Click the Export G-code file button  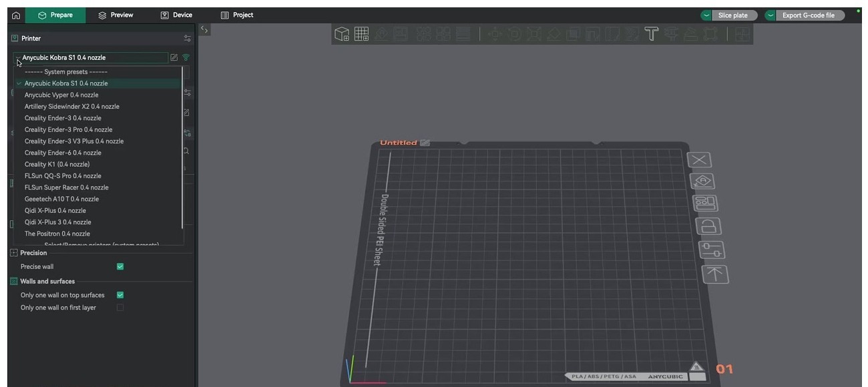click(810, 15)
